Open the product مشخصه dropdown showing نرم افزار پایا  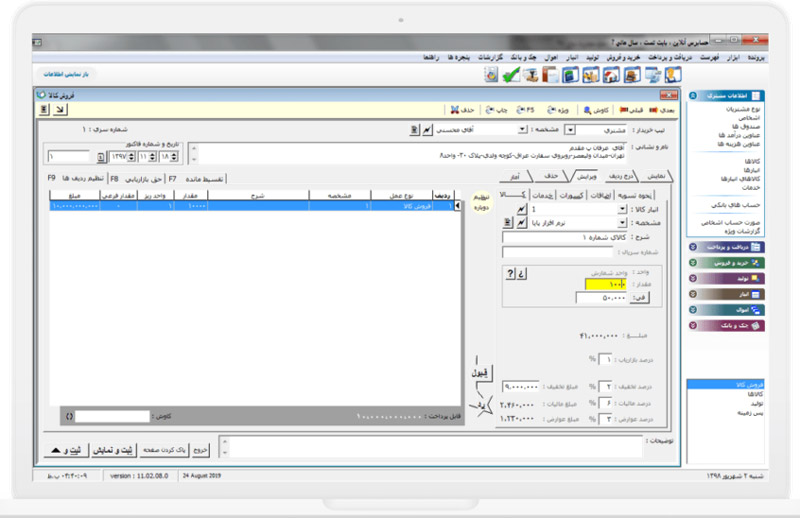click(x=622, y=223)
